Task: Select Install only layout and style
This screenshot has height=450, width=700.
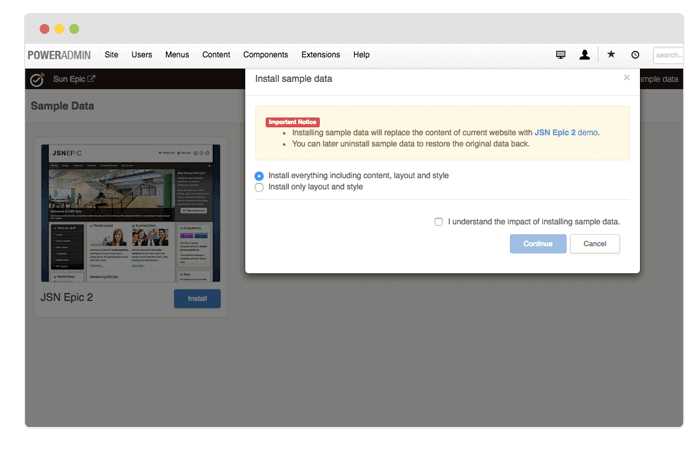Action: [x=260, y=187]
